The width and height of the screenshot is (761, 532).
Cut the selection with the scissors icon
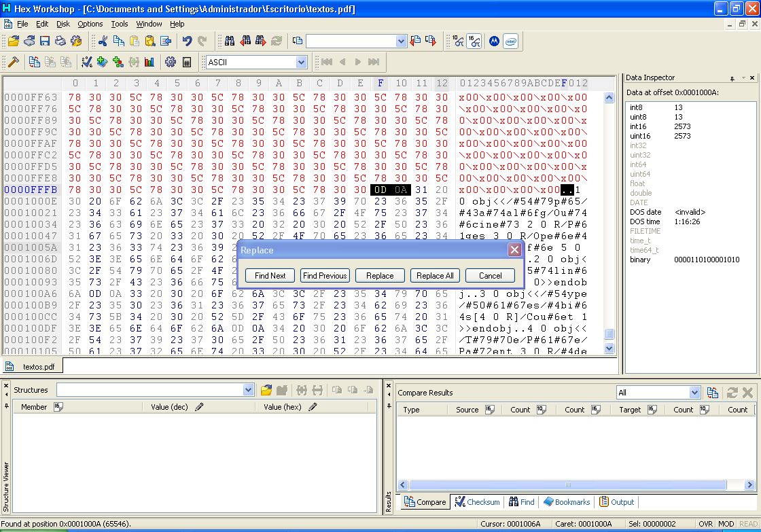[x=103, y=41]
